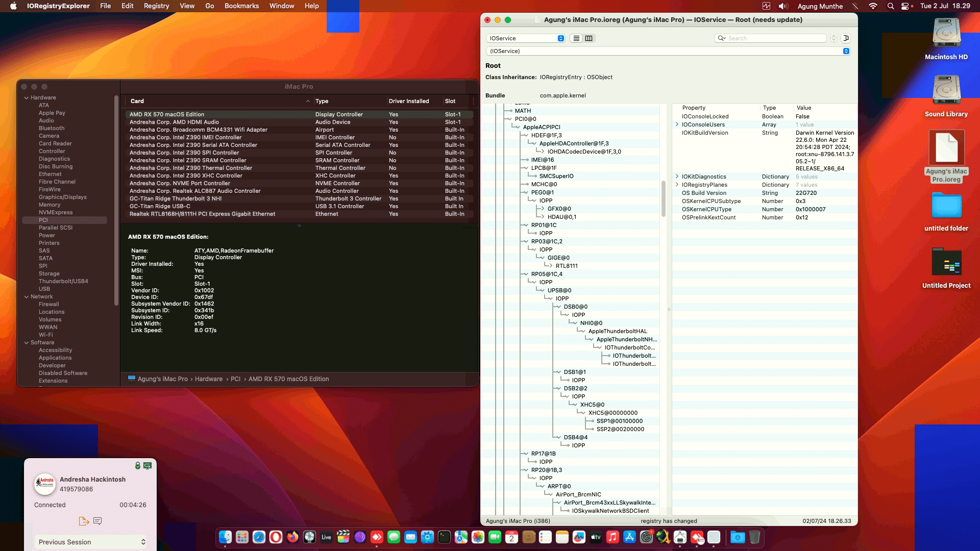Viewport: 980px width, 551px height.
Task: Open the File menu
Action: pyautogui.click(x=105, y=6)
